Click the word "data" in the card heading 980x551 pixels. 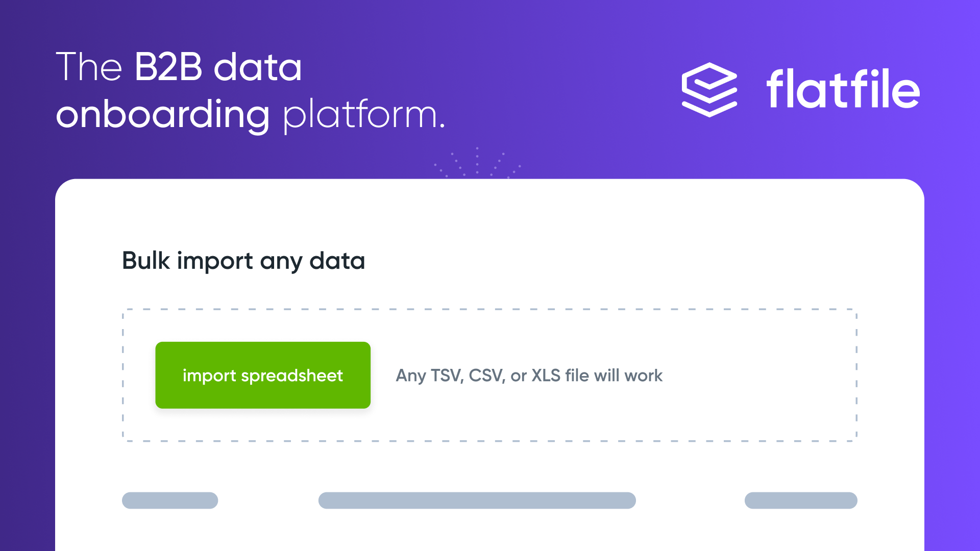click(x=337, y=261)
